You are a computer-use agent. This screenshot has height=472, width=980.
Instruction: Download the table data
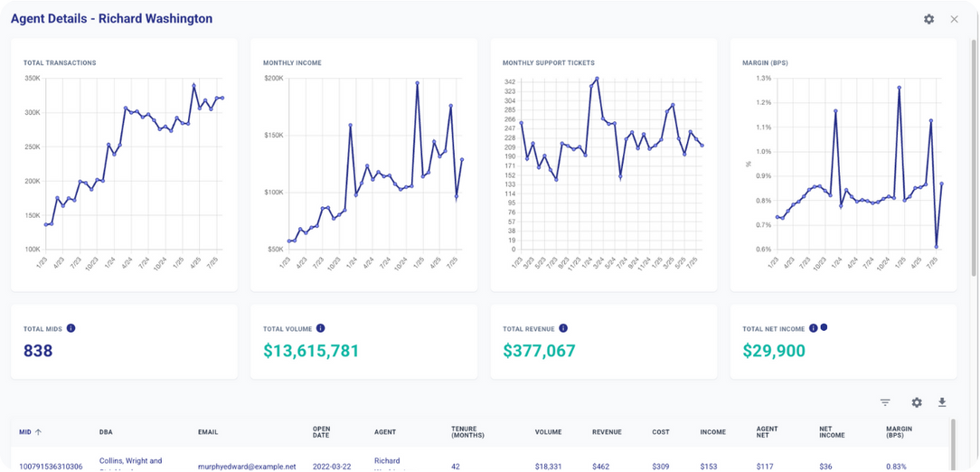(942, 402)
